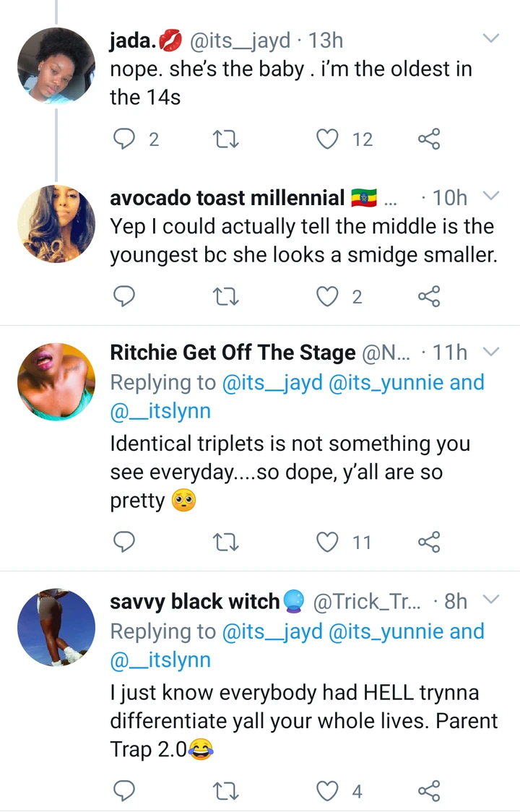Expand options on avocado toast millennial's tweet
This screenshot has width=520, height=812.
coord(491,196)
